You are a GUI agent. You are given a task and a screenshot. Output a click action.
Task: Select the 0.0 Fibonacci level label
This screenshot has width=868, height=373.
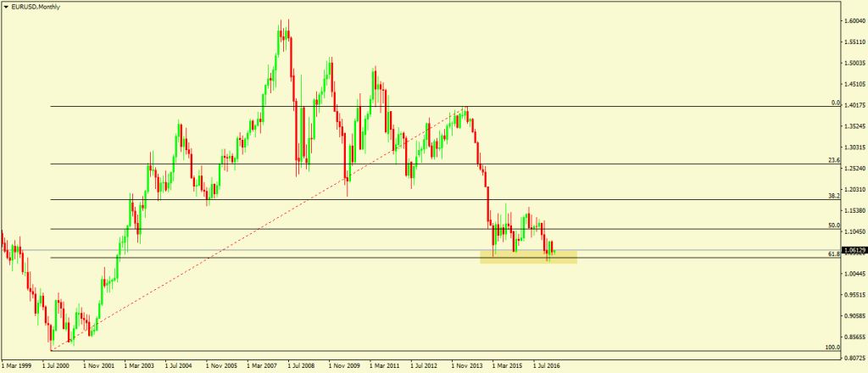coord(834,103)
